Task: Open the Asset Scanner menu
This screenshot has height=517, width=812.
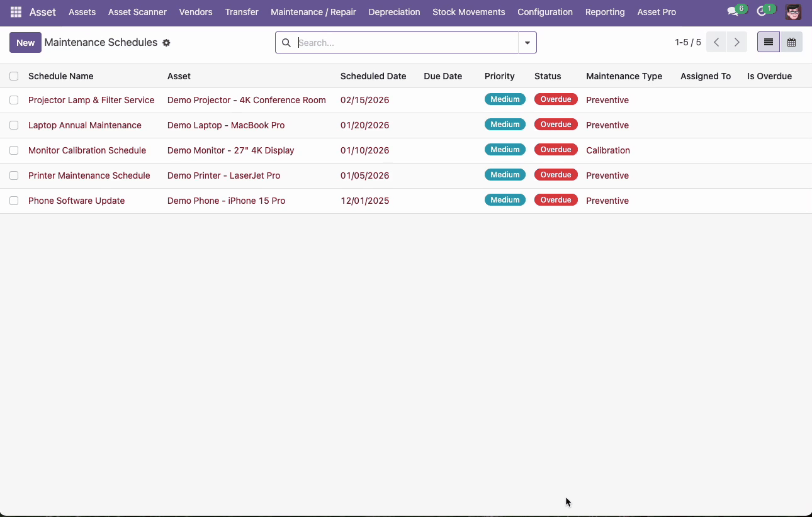Action: point(137,12)
